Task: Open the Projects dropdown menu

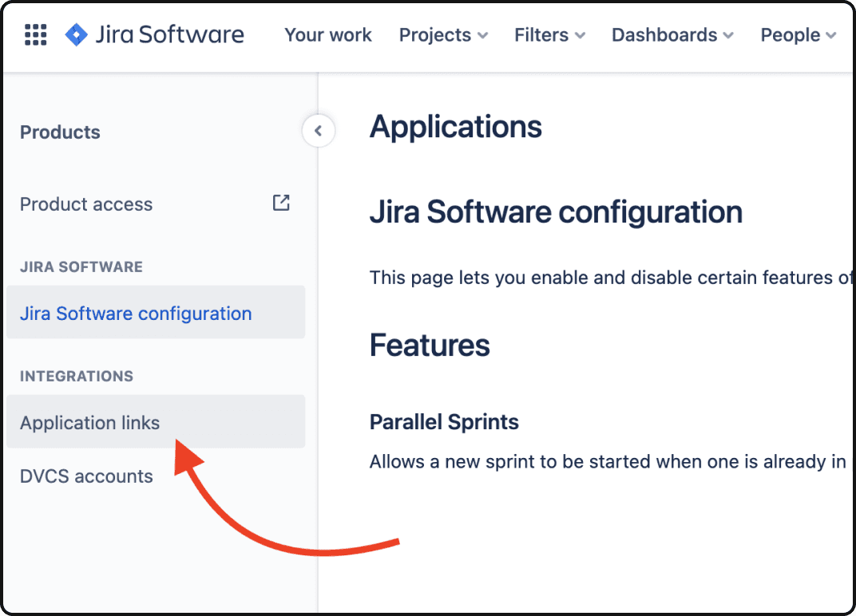Action: pos(443,35)
